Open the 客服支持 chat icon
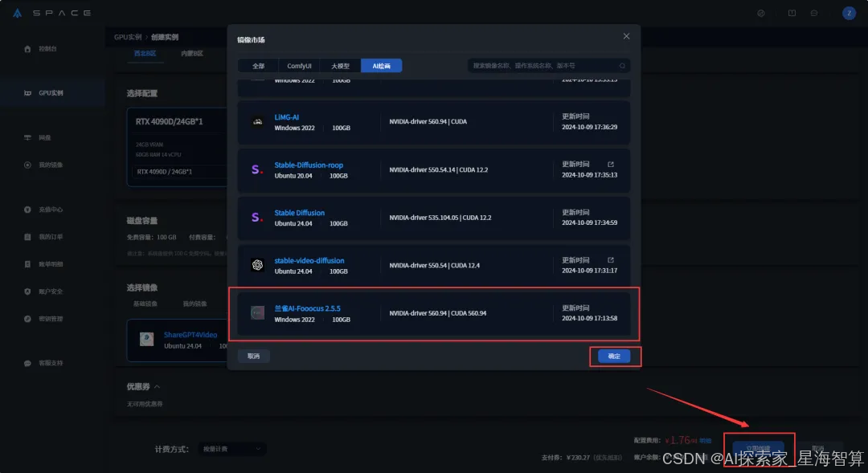The height and width of the screenshot is (473, 868). pyautogui.click(x=27, y=364)
